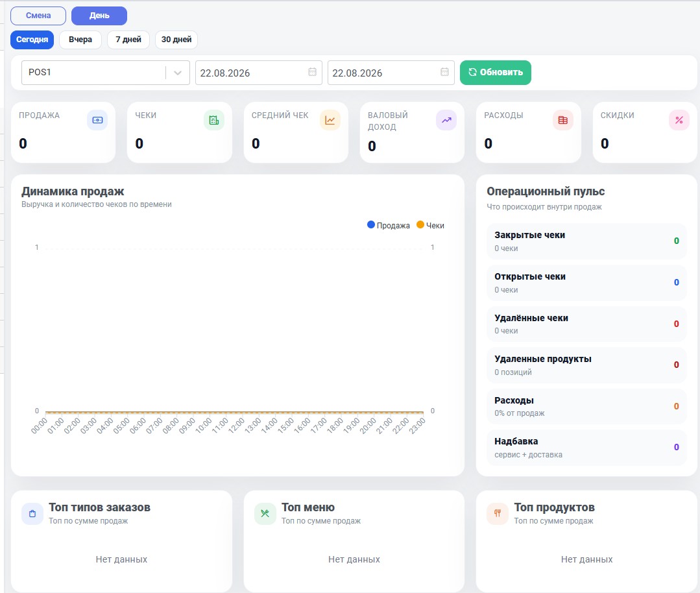Toggle the Чеки series in chart legend
Screen dimensions: 700x593
tap(430, 226)
